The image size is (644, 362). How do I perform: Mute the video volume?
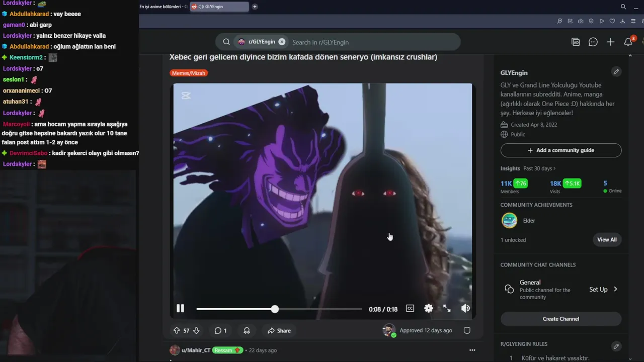pos(465,308)
